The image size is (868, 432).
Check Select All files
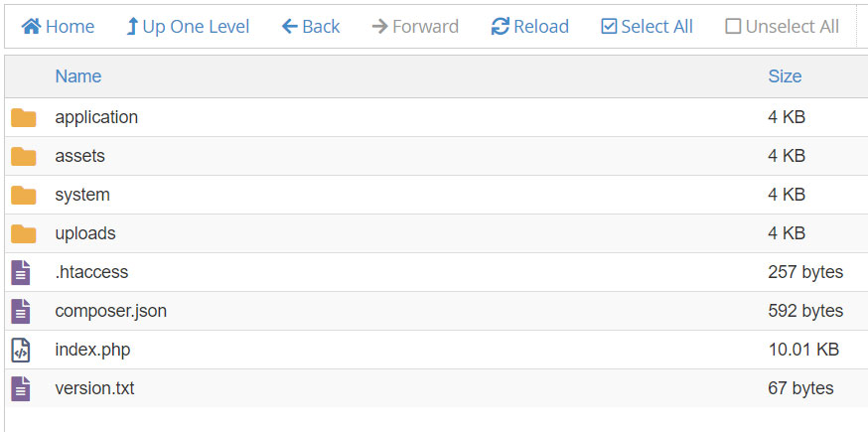[648, 27]
